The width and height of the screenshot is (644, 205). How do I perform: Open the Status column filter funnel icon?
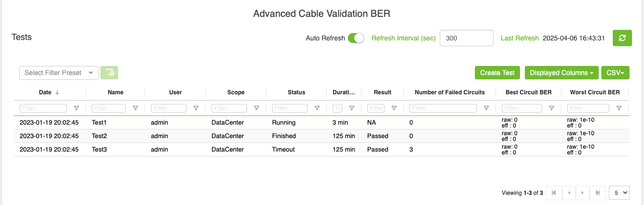(317, 108)
